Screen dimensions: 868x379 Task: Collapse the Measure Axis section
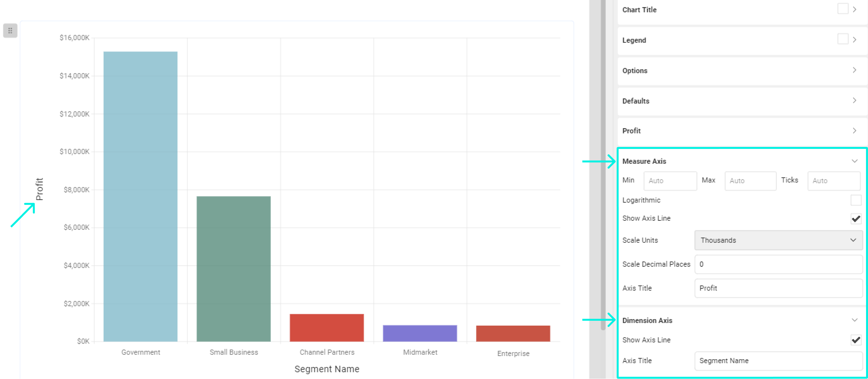coord(855,161)
